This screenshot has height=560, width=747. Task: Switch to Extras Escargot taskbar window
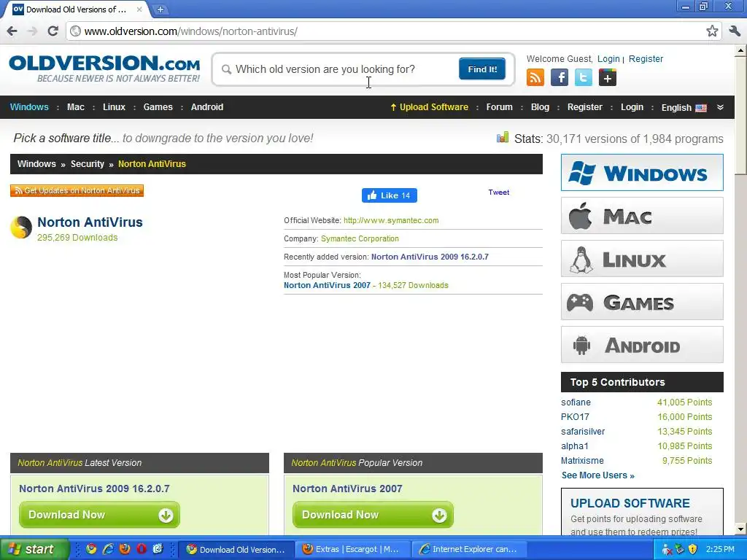[x=352, y=549]
